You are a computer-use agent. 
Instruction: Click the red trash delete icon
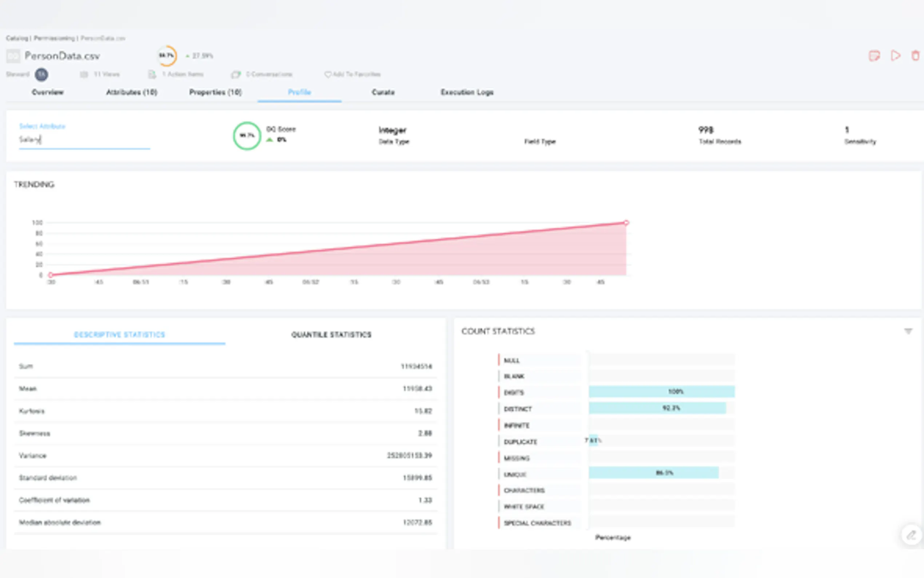(x=915, y=56)
